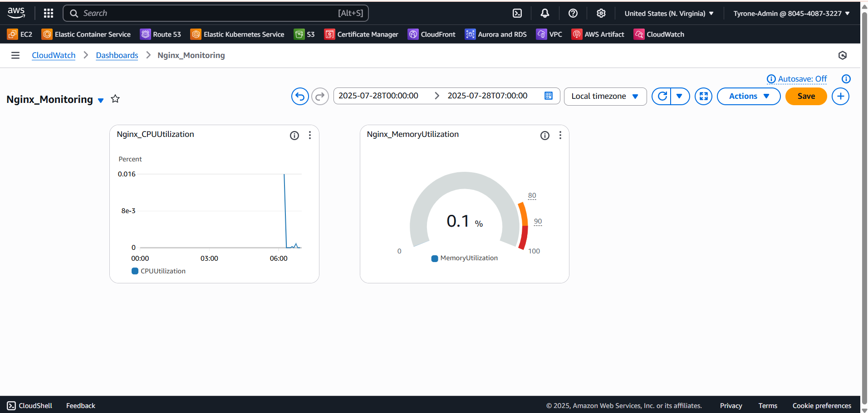Open the calendar date picker icon
868x413 pixels.
coord(549,96)
